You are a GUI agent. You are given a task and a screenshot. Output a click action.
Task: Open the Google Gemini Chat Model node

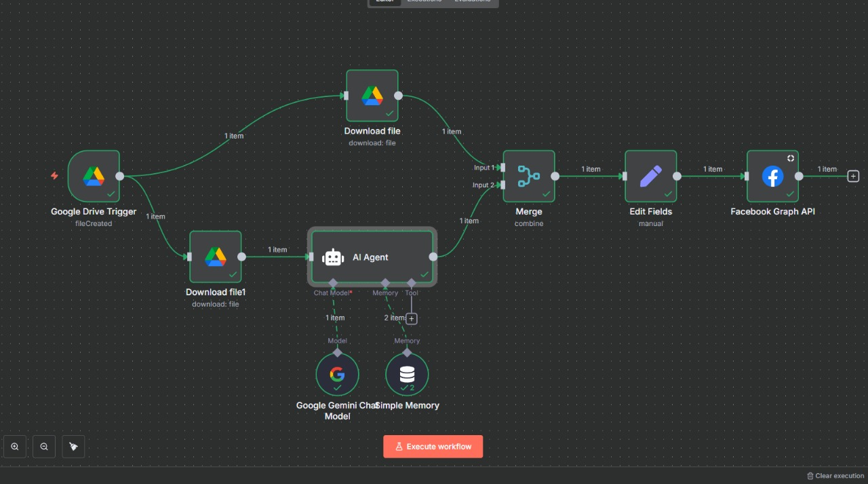tap(337, 374)
